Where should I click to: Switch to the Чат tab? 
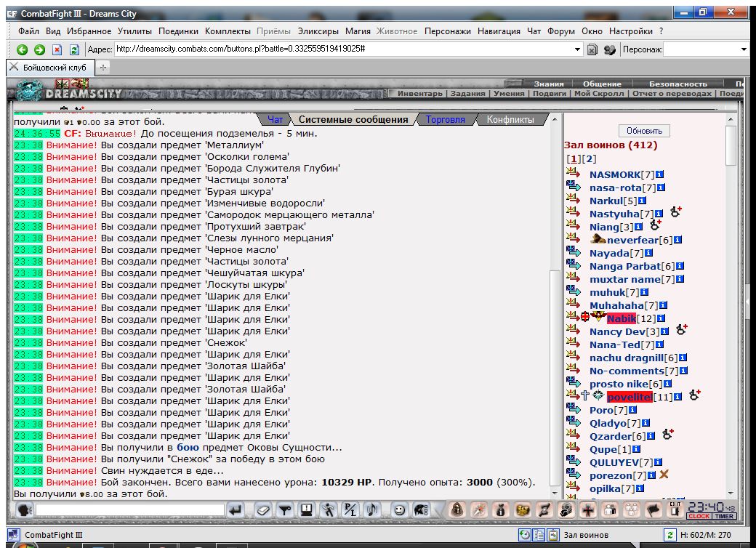[x=275, y=119]
